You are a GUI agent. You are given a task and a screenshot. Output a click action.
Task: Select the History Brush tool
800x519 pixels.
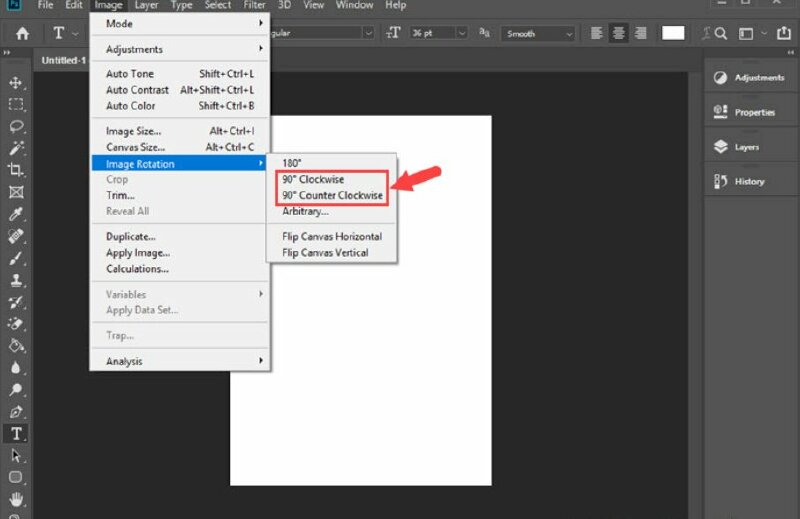(x=16, y=302)
